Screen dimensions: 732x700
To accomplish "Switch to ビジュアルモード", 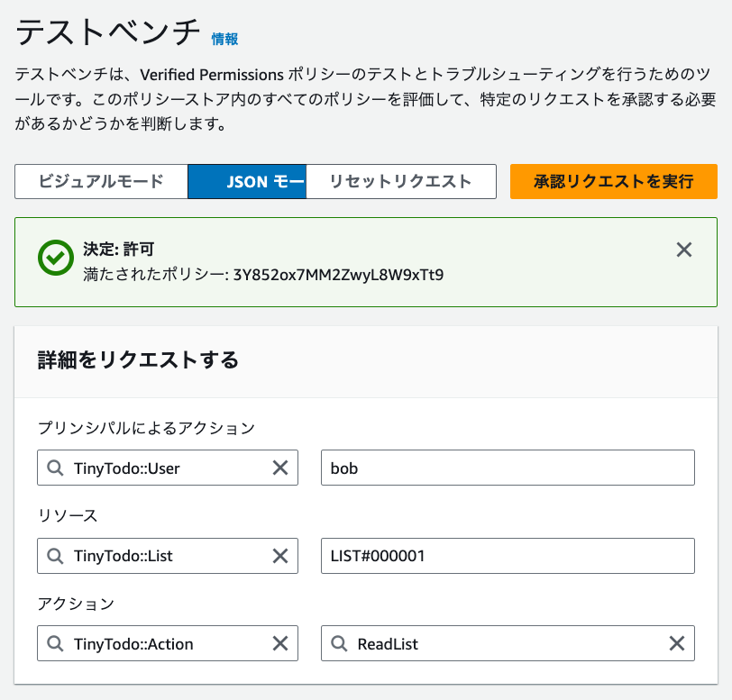I will coord(101,181).
